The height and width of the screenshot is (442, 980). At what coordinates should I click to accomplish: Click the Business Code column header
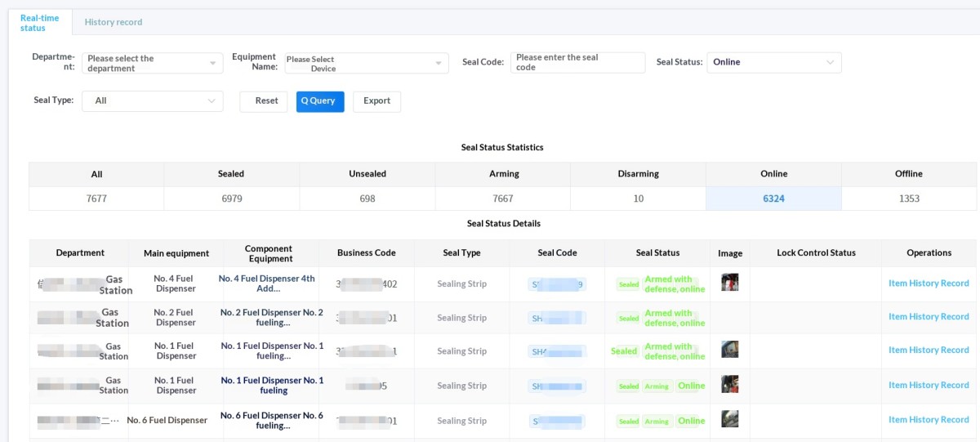(x=367, y=253)
